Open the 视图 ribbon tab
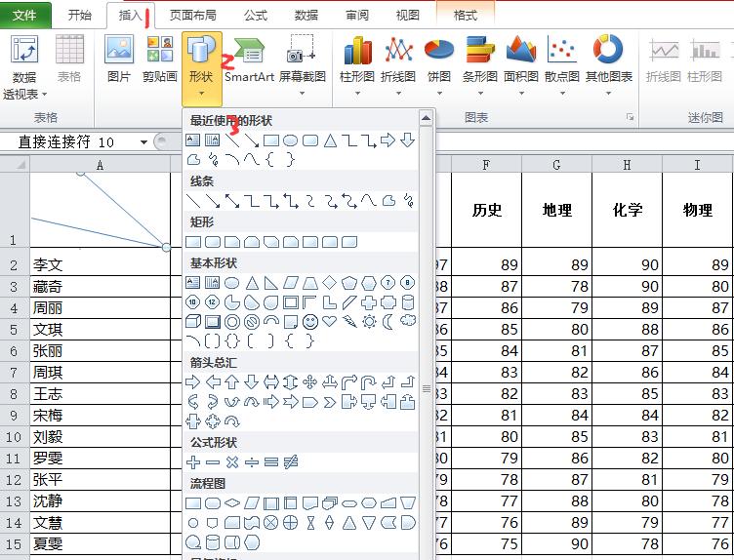Screen dimensions: 734x560 pos(408,15)
